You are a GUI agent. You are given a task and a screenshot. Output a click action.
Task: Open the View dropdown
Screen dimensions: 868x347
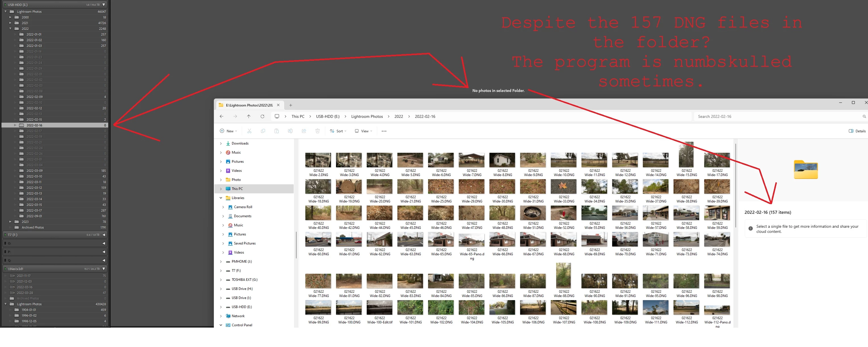pyautogui.click(x=364, y=131)
